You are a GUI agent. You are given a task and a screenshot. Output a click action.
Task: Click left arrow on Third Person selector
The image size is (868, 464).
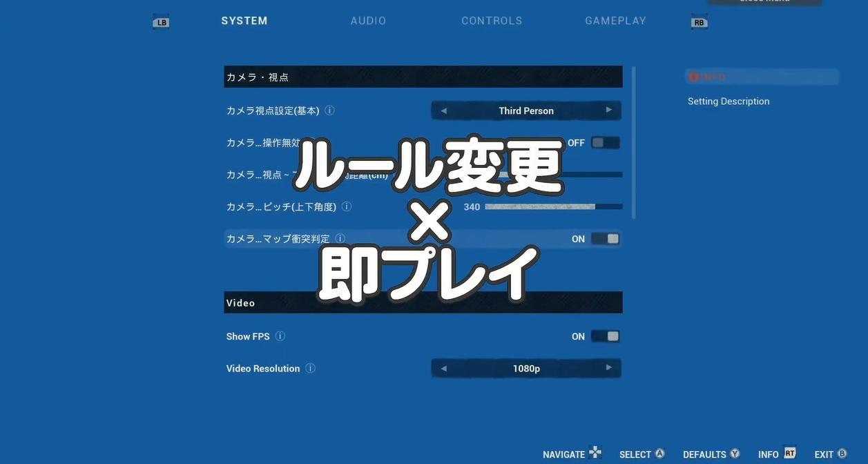point(443,110)
